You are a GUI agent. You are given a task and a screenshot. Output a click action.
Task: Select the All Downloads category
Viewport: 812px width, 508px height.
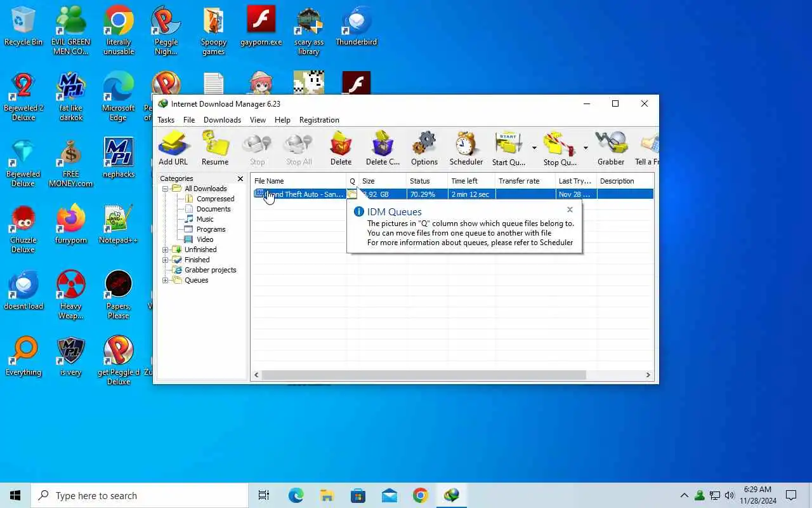[206, 189]
